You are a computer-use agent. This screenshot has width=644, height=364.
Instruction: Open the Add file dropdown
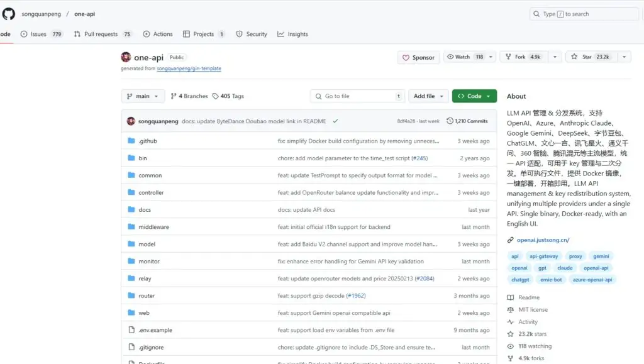coord(428,96)
